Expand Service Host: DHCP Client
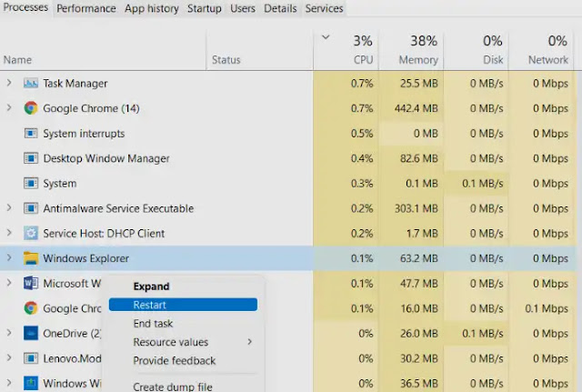This screenshot has width=582, height=392. [x=9, y=233]
